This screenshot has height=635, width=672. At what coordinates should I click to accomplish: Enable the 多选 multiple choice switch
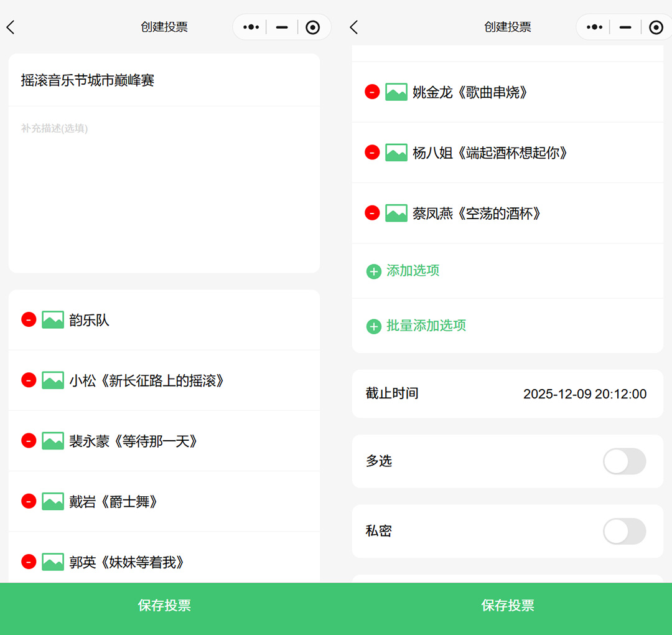[x=624, y=461]
